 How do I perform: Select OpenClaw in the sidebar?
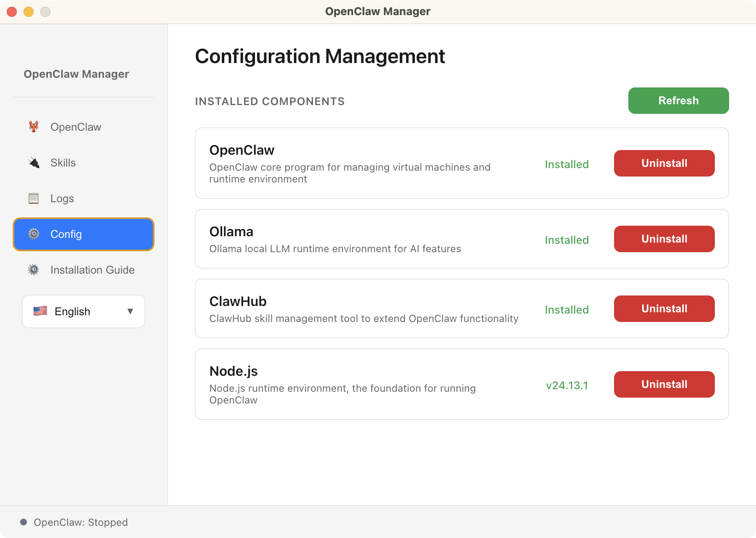[x=76, y=127]
